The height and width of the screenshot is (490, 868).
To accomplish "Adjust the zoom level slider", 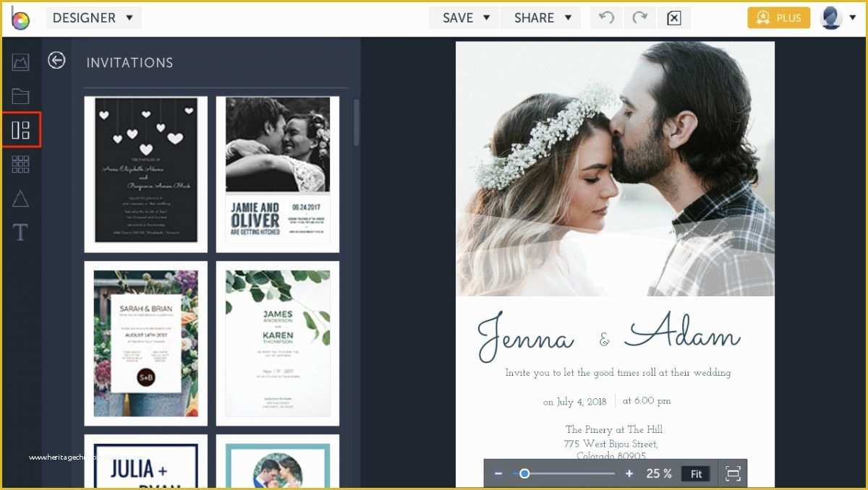I will click(564, 474).
